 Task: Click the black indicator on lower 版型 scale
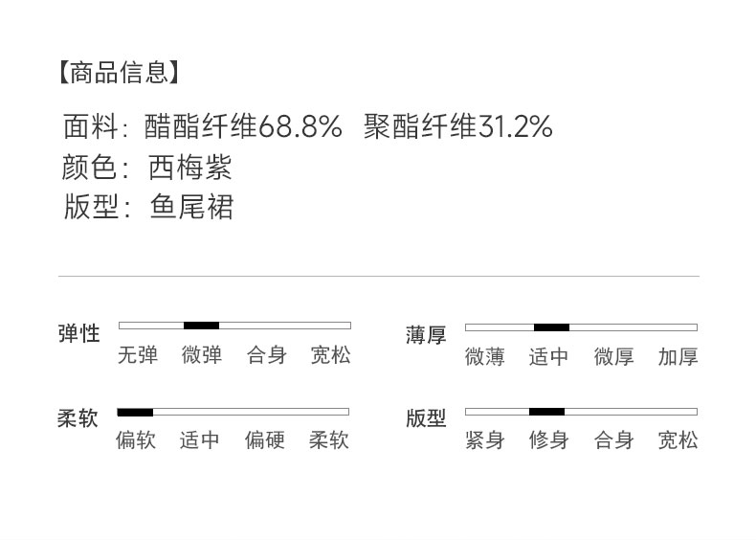point(546,412)
